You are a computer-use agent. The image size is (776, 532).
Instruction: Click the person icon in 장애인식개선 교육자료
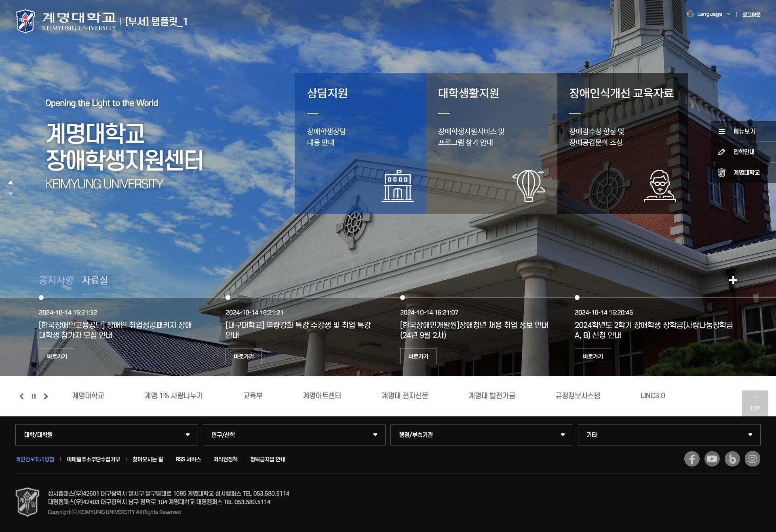[660, 186]
